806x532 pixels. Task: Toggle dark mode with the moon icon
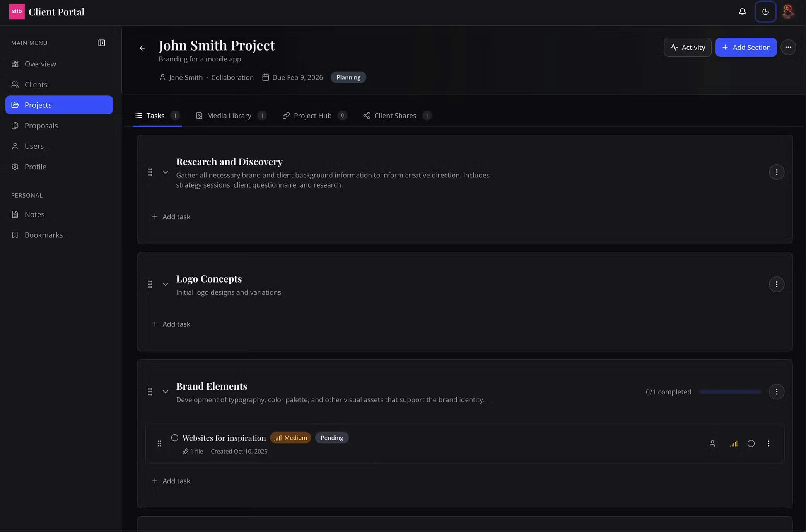point(765,12)
